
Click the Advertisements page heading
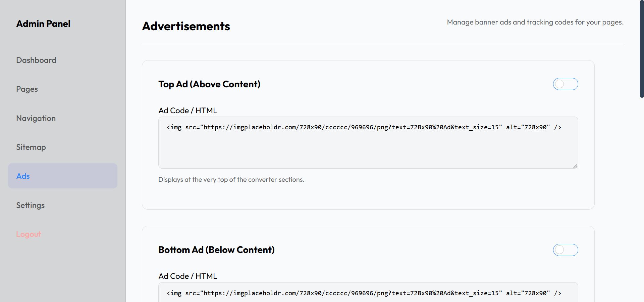[186, 26]
